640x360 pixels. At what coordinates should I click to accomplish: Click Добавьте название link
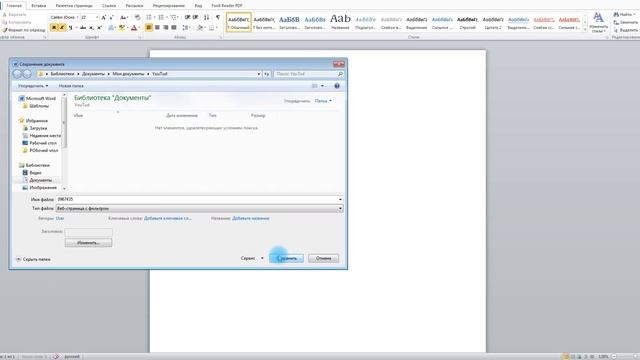tap(251, 218)
